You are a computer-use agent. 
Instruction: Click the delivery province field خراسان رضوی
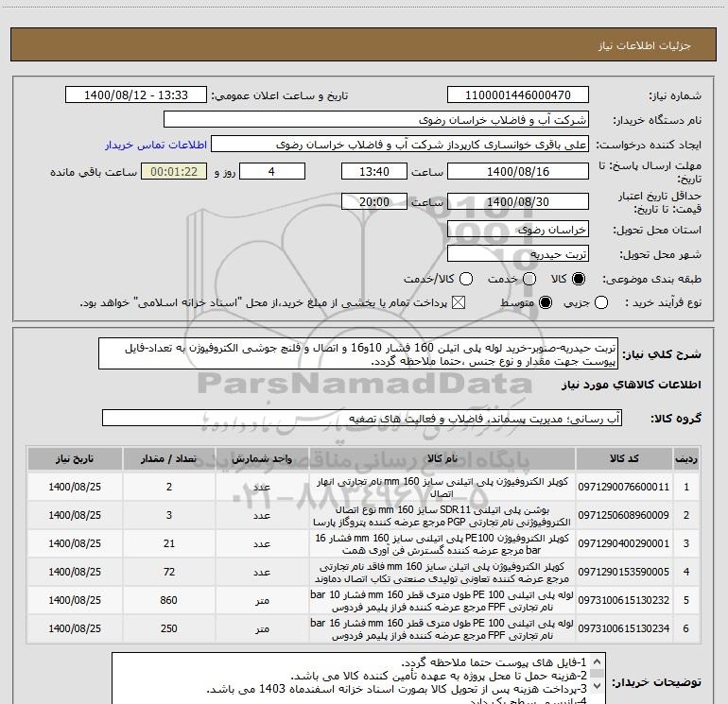[518, 230]
